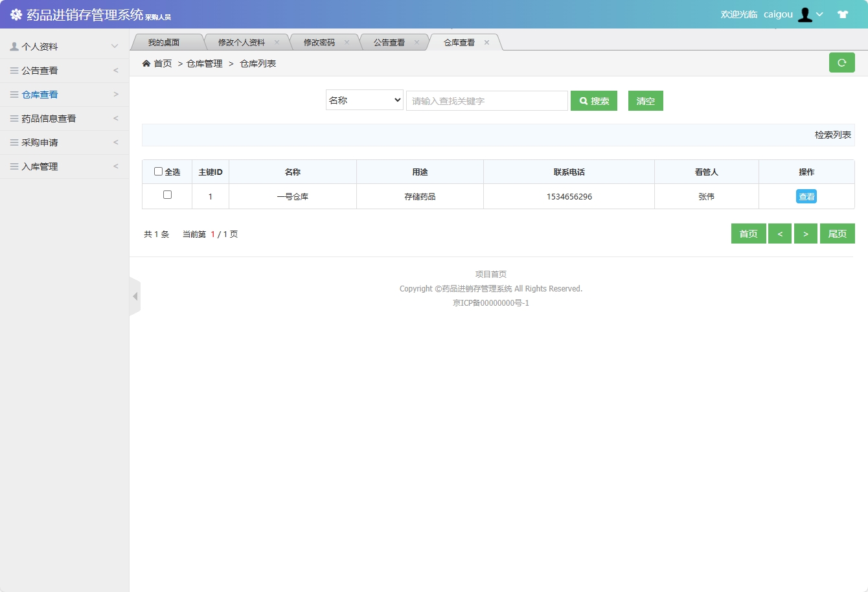Check the 全选 select-all checkbox
Viewport: 868px width, 592px height.
[x=159, y=170]
